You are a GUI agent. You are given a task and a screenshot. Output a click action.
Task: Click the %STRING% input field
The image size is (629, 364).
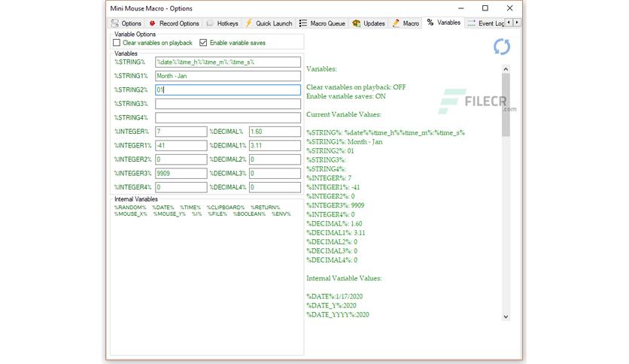pyautogui.click(x=228, y=62)
